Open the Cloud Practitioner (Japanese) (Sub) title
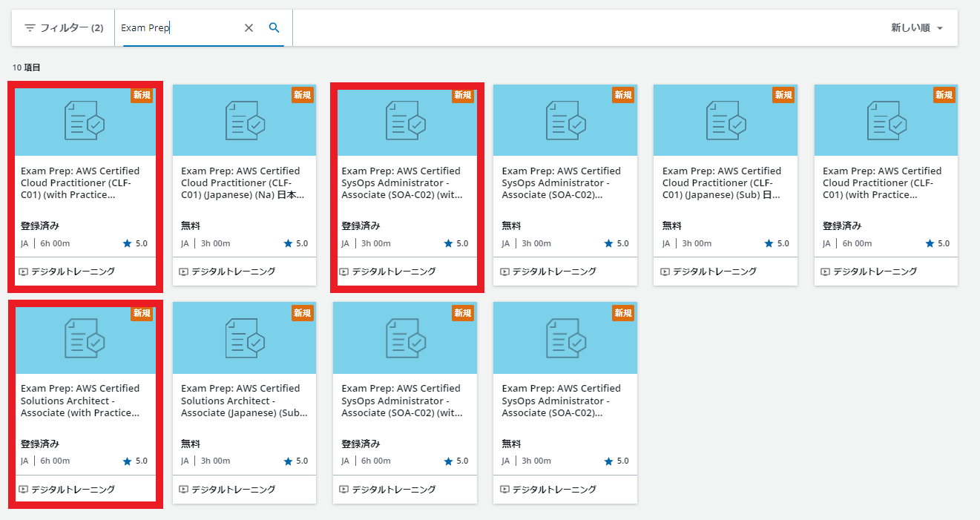 723,182
